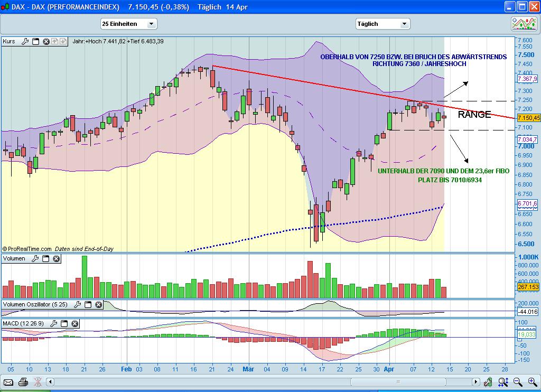Click the value tag 6.701,6
The height and width of the screenshot is (392, 541).
[528, 203]
